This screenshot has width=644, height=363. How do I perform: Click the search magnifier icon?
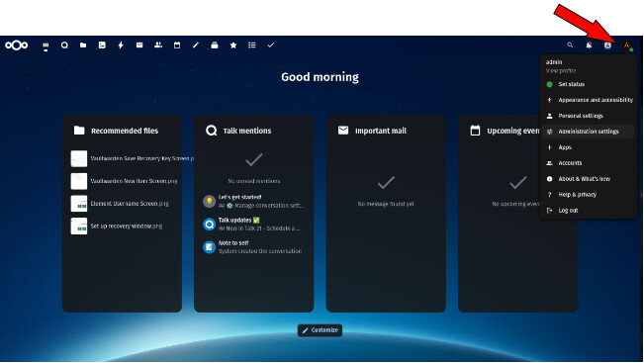click(570, 45)
